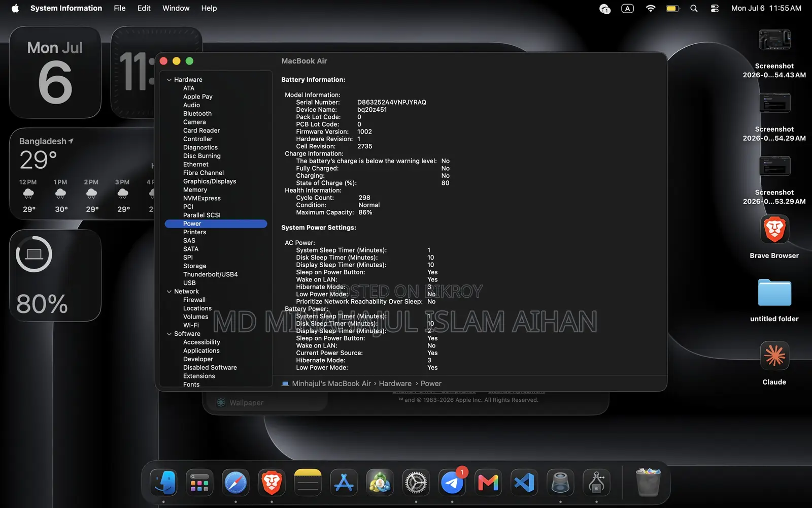
Task: Click the Maximum Capacity value 86%
Action: (365, 212)
